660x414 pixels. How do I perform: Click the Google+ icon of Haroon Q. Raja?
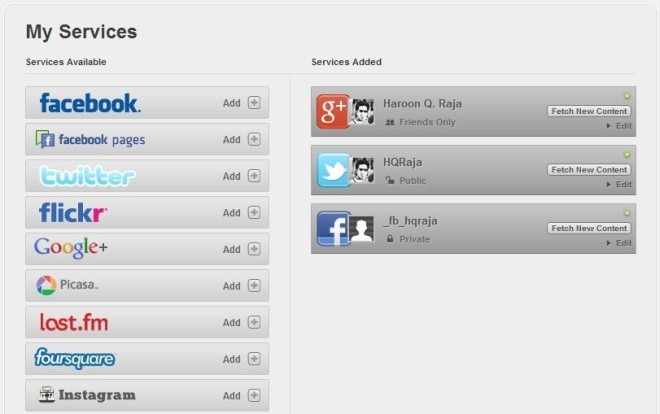333,111
